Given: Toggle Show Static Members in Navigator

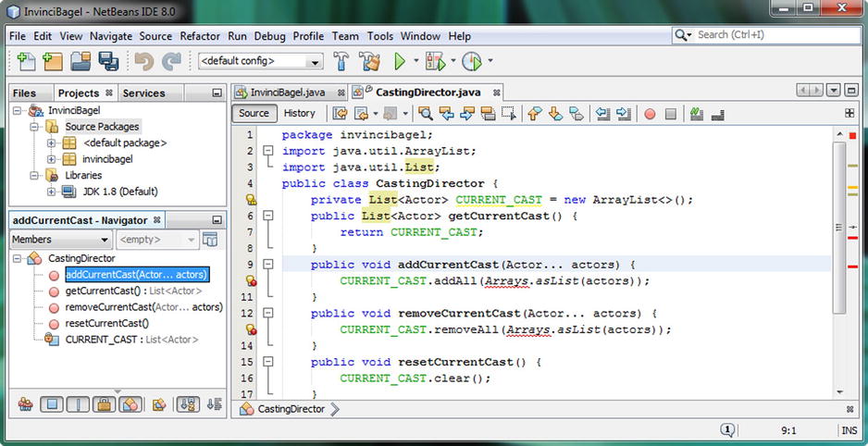Looking at the screenshot, I should pyautogui.click(x=78, y=404).
